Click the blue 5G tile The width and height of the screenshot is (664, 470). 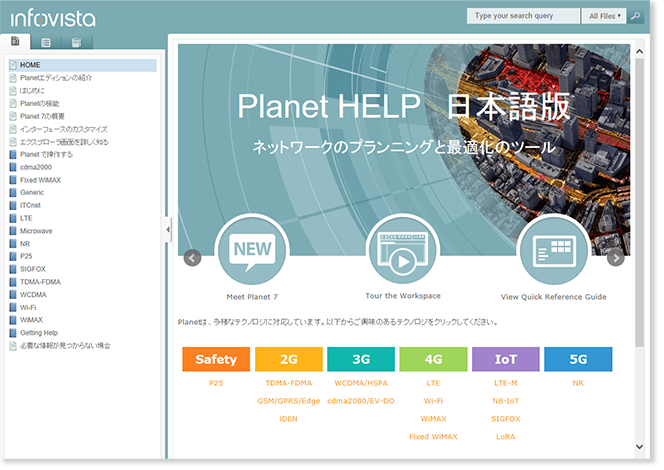(x=578, y=359)
